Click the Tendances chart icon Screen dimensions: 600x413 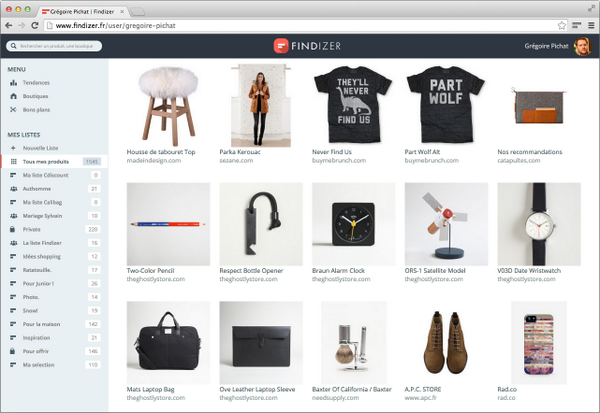tap(13, 83)
